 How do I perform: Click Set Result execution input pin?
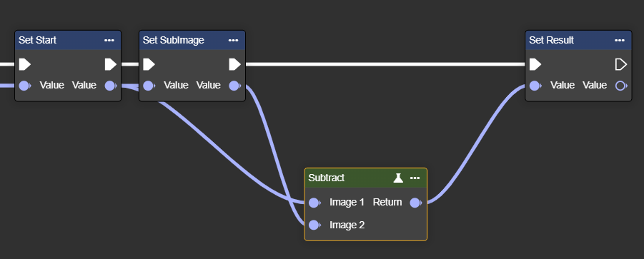(x=535, y=64)
